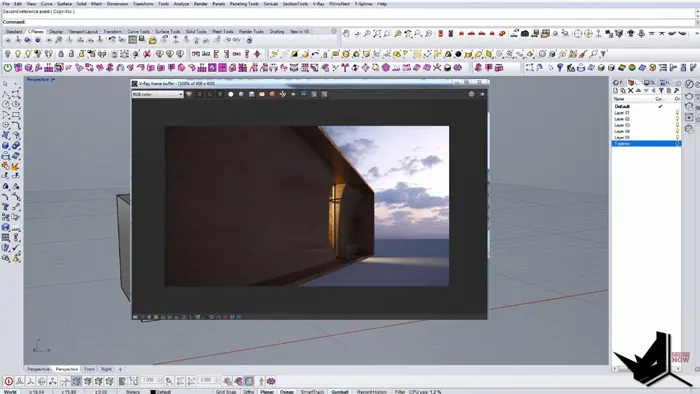Click the red car icon in view toolbar
This screenshot has width=700, height=394.
[x=471, y=33]
